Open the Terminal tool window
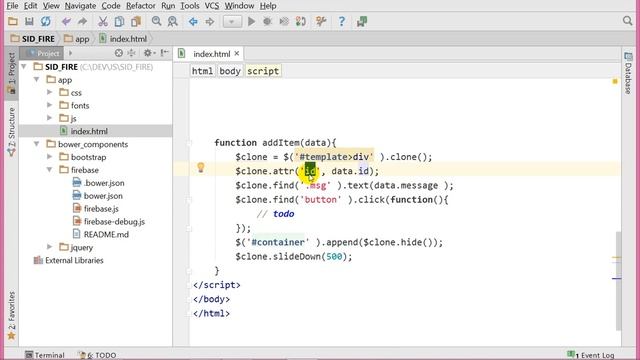This screenshot has width=640, height=360. click(x=44, y=355)
